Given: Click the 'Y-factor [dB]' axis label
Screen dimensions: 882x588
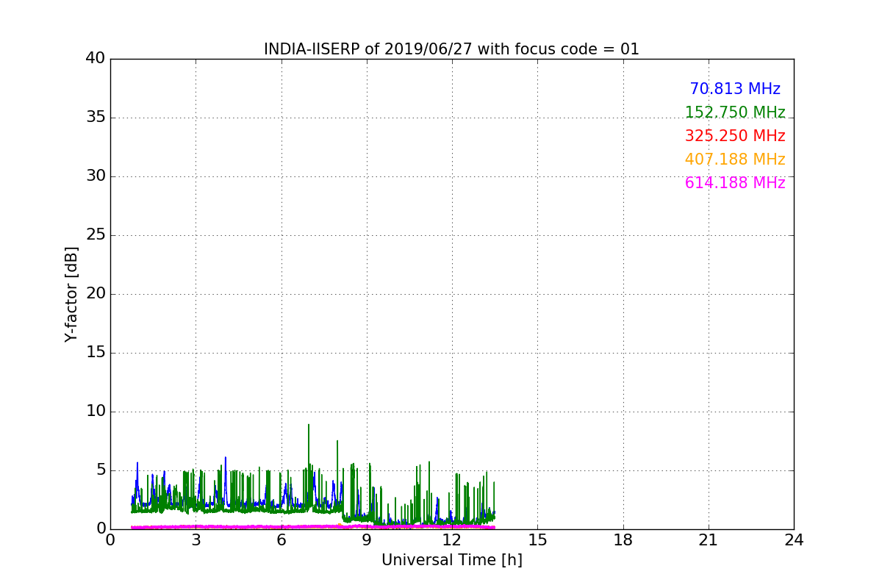Looking at the screenshot, I should (71, 294).
